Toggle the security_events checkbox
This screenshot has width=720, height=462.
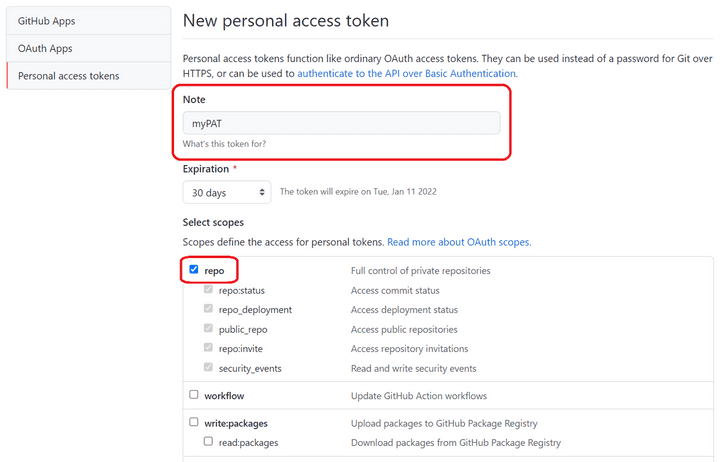click(209, 368)
